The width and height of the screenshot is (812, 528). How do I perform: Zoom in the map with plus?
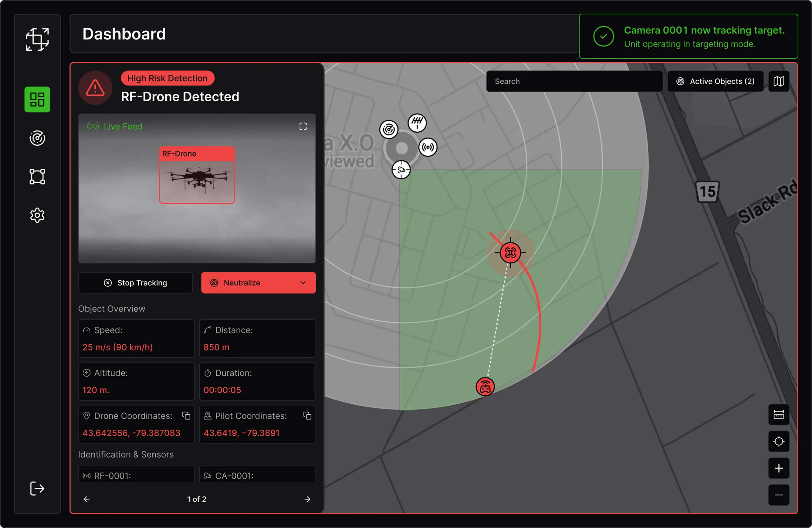click(779, 468)
